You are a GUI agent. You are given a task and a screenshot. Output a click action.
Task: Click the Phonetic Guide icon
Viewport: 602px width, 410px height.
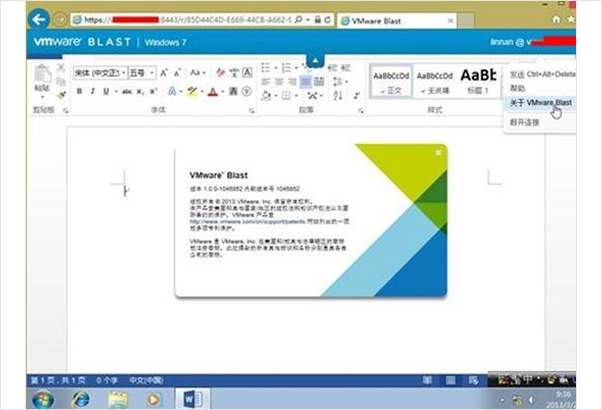tap(234, 73)
